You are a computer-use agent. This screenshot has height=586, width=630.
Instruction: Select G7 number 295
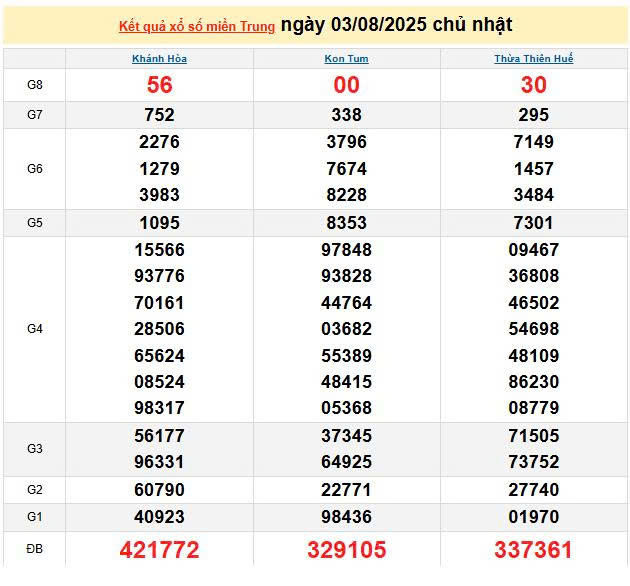[x=534, y=115]
